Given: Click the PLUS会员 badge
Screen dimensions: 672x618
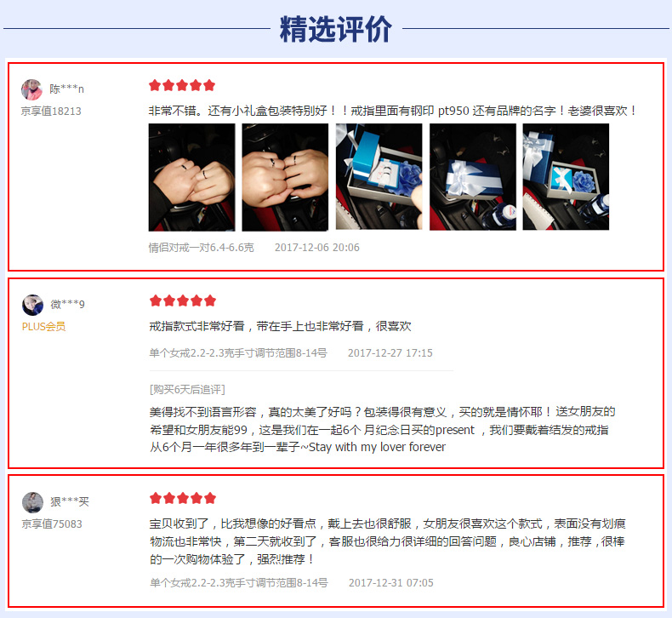Looking at the screenshot, I should pos(43,327).
